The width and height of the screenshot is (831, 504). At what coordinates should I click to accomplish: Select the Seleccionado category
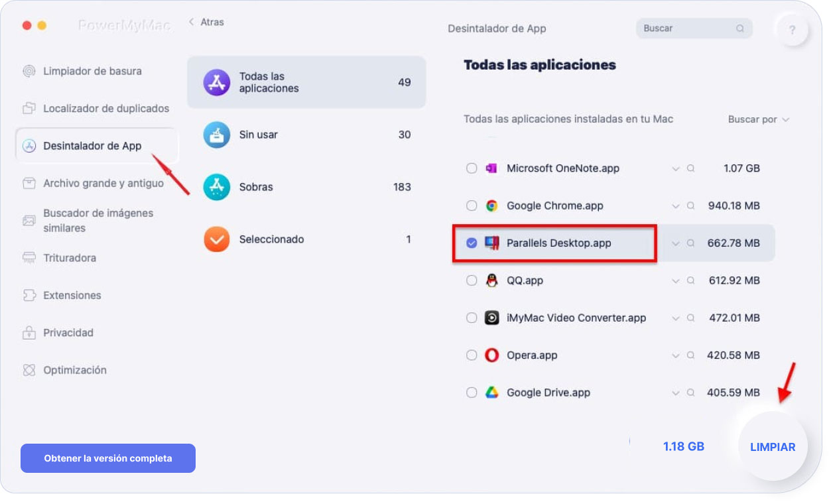click(306, 239)
